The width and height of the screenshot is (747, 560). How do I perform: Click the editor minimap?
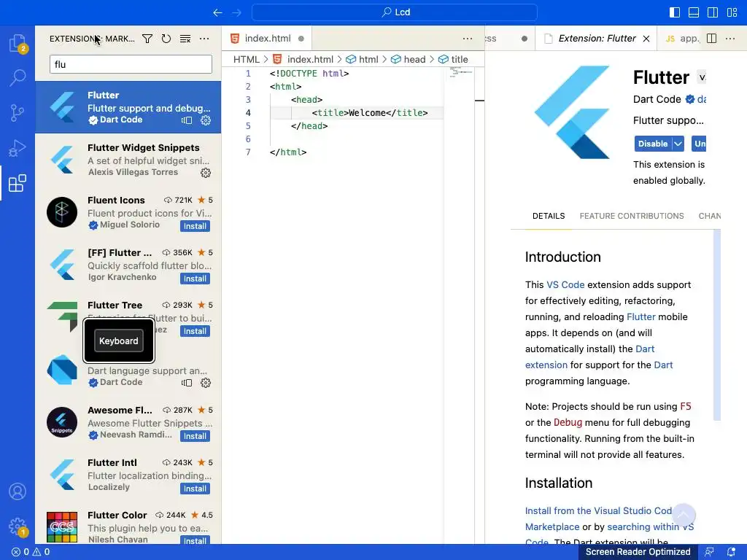[460, 73]
